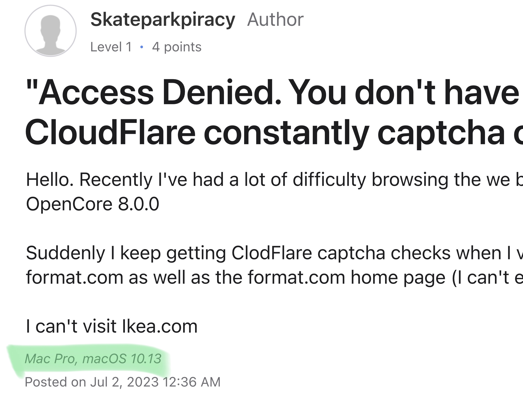Click the misspelled ClodFlare word
The width and height of the screenshot is (523, 420).
click(x=271, y=253)
